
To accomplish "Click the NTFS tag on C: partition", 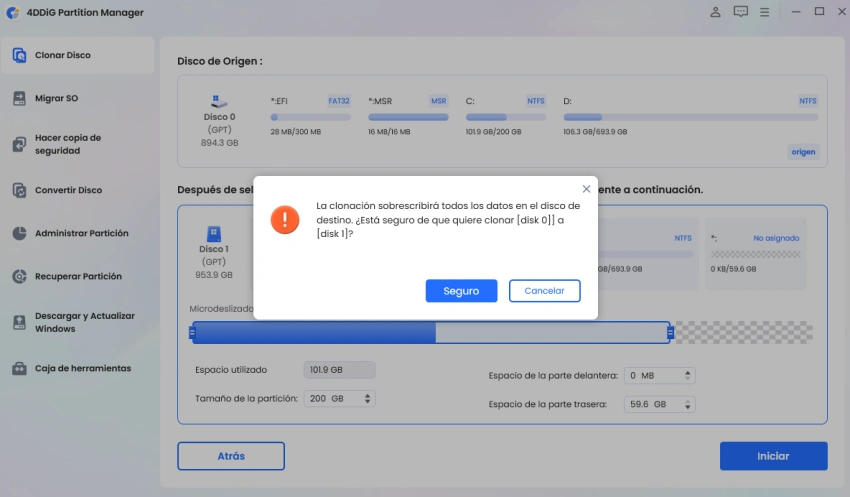I will point(536,101).
